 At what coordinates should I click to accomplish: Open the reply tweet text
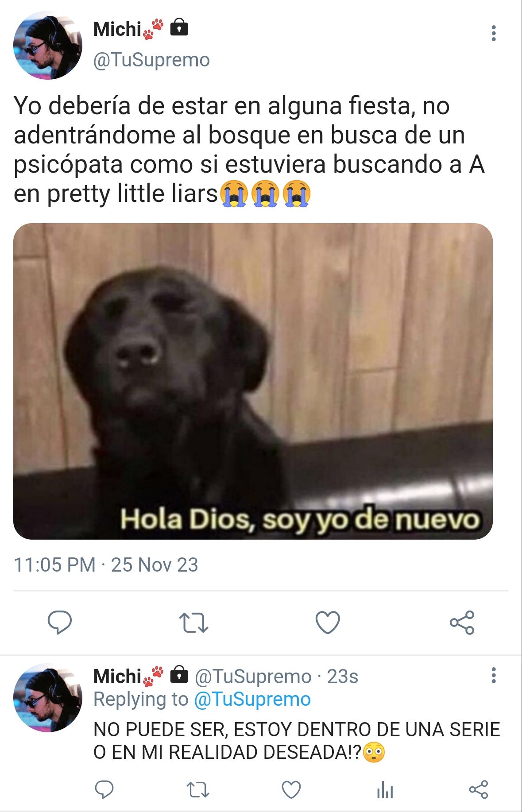[x=297, y=741]
